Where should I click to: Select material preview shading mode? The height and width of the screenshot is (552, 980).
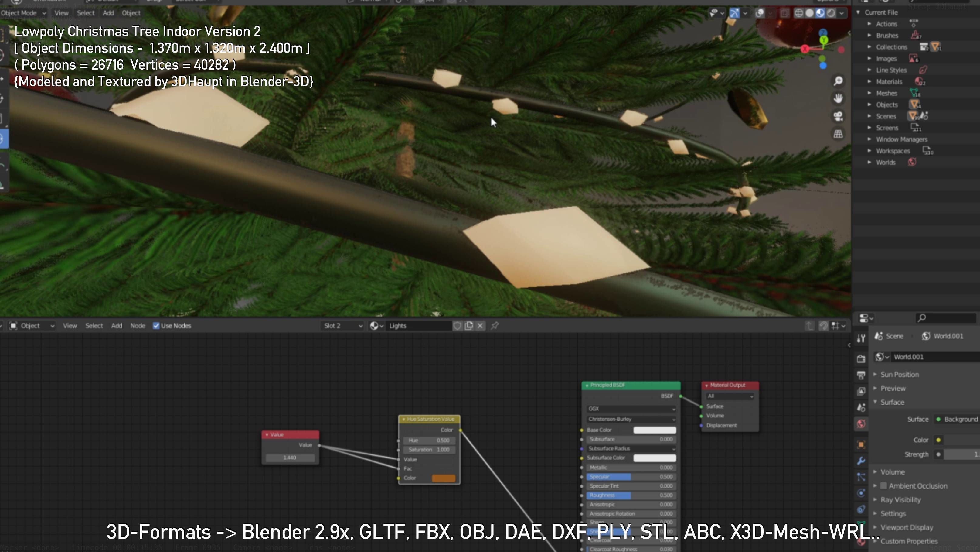click(x=820, y=13)
